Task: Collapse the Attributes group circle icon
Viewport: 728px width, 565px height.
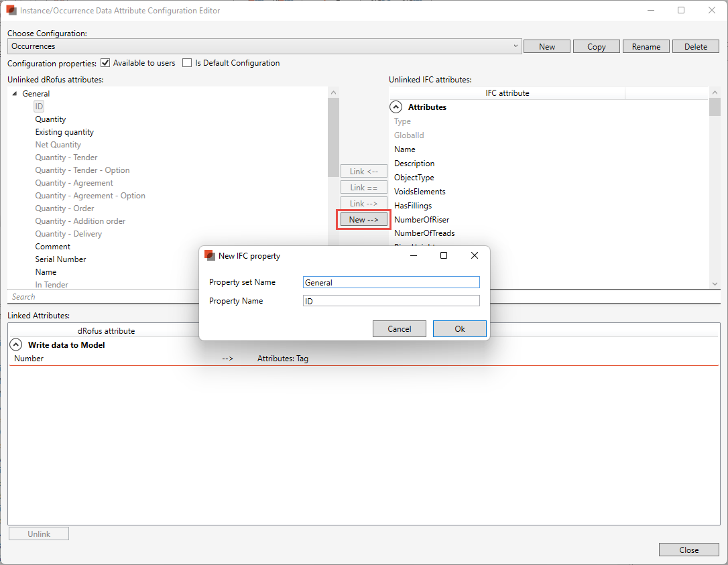Action: pyautogui.click(x=396, y=107)
